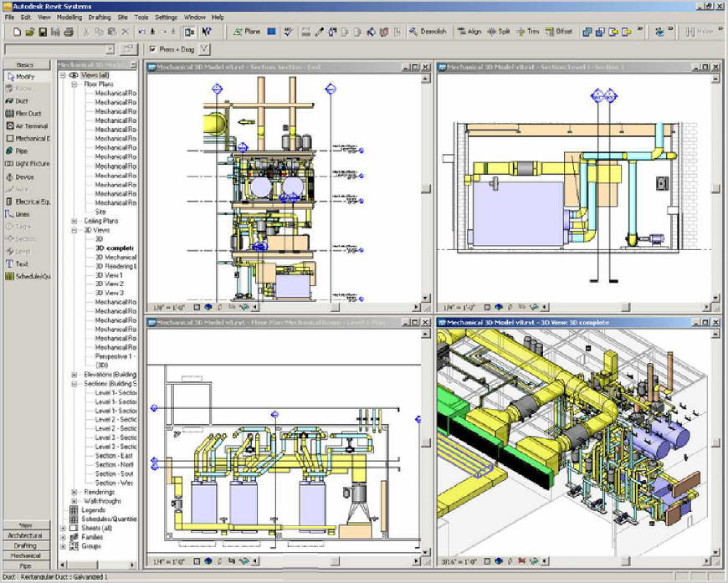Click the Save disk icon in toolbar
Viewport: 728px width, 583px height.
click(43, 32)
